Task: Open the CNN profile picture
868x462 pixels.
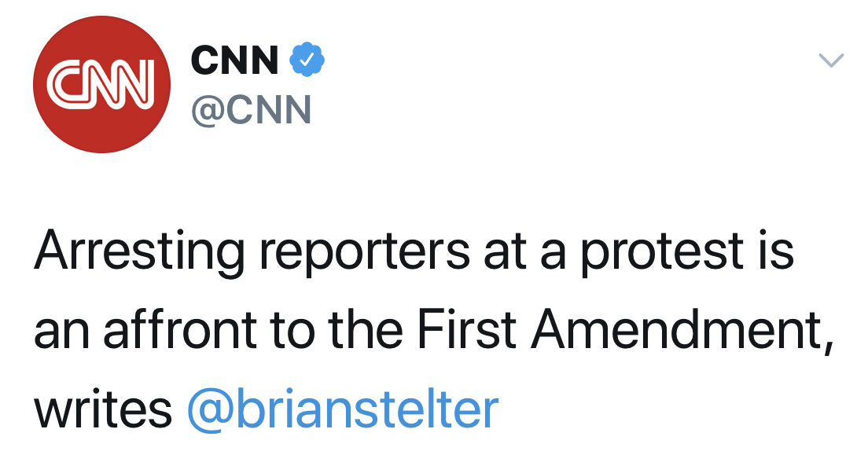Action: point(101,85)
